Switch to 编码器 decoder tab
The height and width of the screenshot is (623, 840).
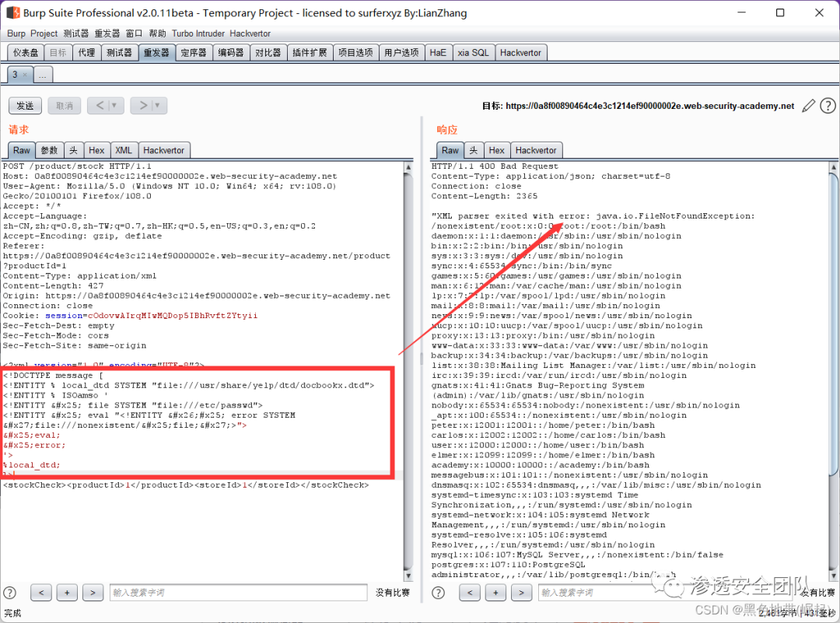pyautogui.click(x=231, y=52)
